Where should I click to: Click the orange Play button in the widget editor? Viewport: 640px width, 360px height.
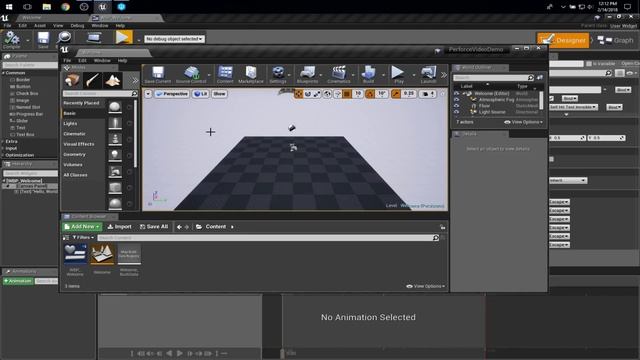point(123,38)
